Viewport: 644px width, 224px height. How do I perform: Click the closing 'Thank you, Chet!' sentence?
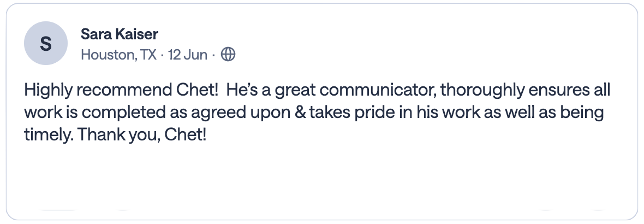click(142, 134)
